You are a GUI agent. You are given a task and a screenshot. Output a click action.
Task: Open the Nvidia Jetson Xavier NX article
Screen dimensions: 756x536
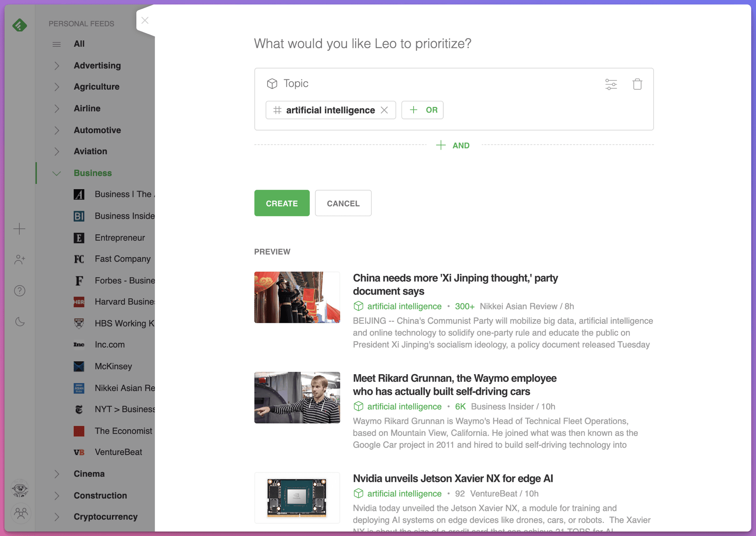pyautogui.click(x=453, y=478)
